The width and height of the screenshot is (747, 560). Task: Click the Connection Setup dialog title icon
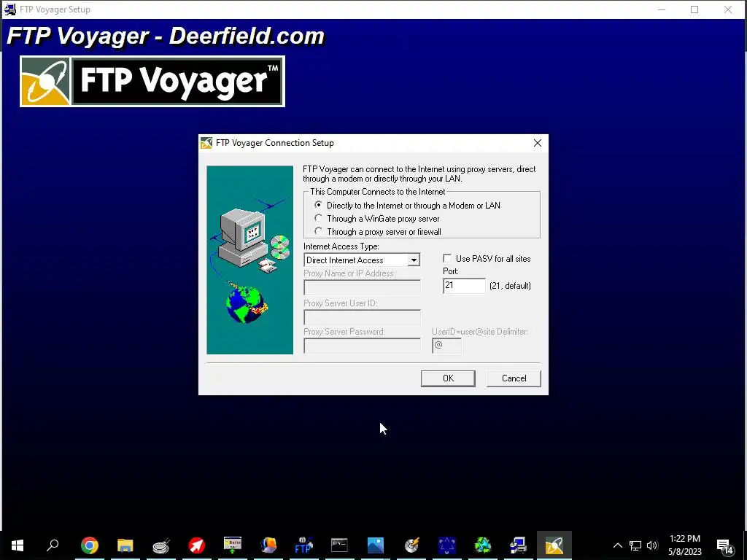coord(206,143)
